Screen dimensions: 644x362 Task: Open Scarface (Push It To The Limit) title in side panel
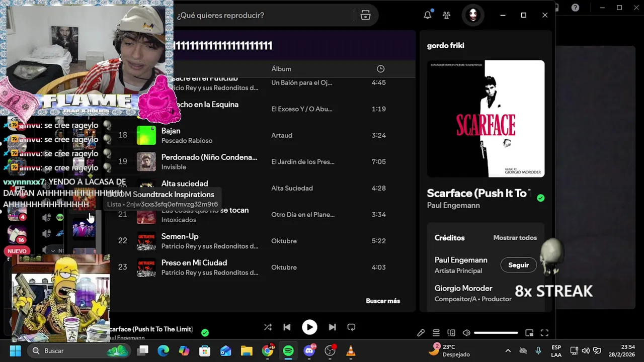click(479, 193)
